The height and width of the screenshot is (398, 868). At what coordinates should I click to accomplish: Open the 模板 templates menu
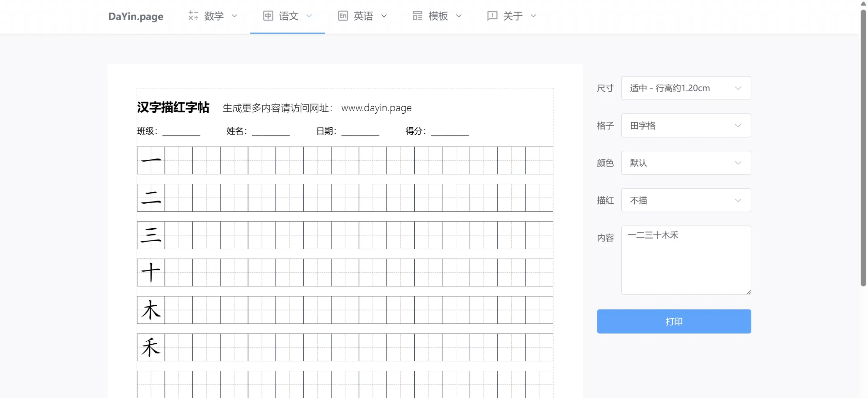(x=438, y=16)
